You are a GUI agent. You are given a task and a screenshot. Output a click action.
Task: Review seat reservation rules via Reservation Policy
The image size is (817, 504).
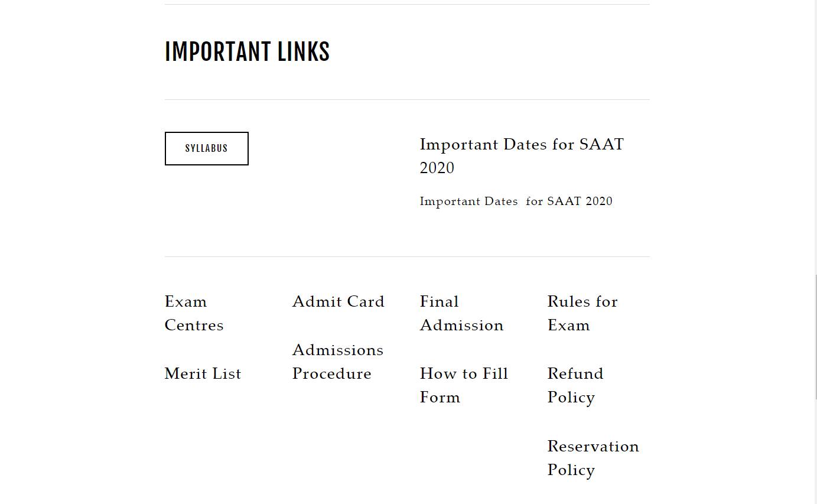click(593, 458)
